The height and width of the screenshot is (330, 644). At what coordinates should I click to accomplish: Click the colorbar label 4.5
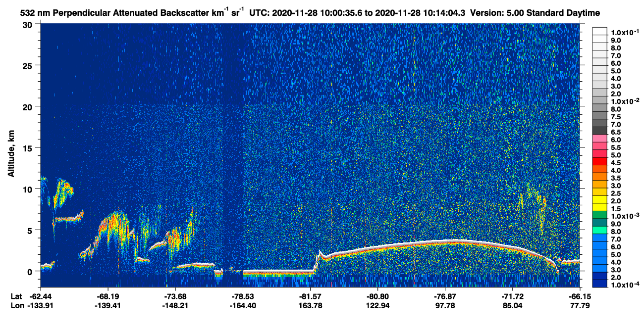click(616, 164)
